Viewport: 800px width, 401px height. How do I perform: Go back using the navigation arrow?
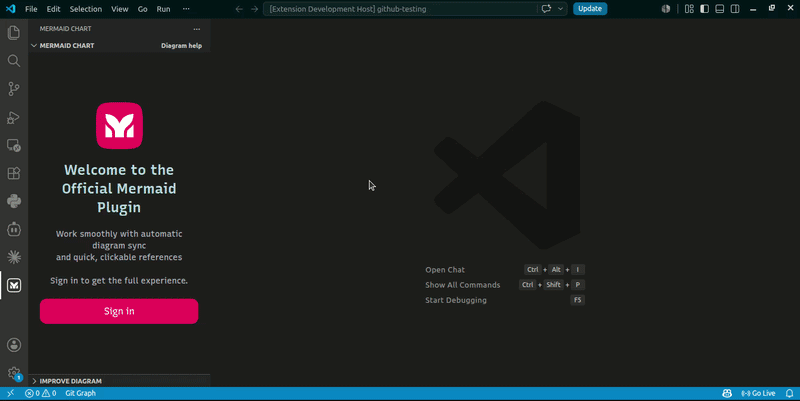239,9
